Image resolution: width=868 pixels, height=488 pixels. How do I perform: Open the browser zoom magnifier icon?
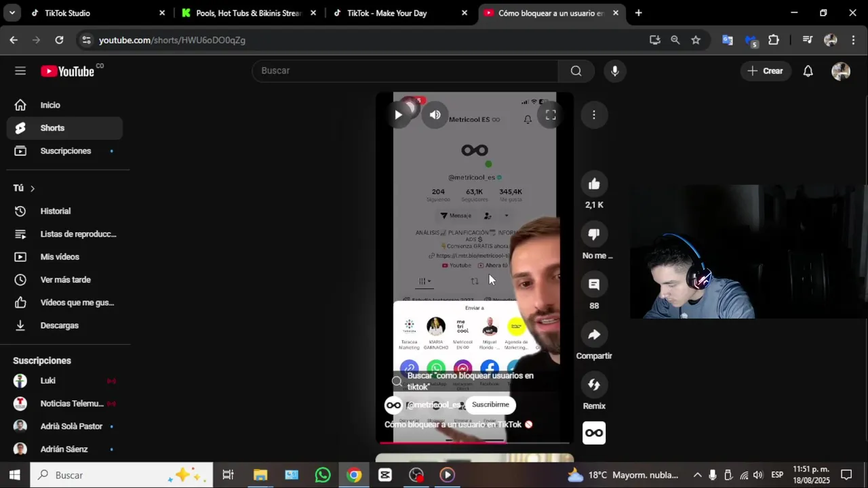coord(675,40)
